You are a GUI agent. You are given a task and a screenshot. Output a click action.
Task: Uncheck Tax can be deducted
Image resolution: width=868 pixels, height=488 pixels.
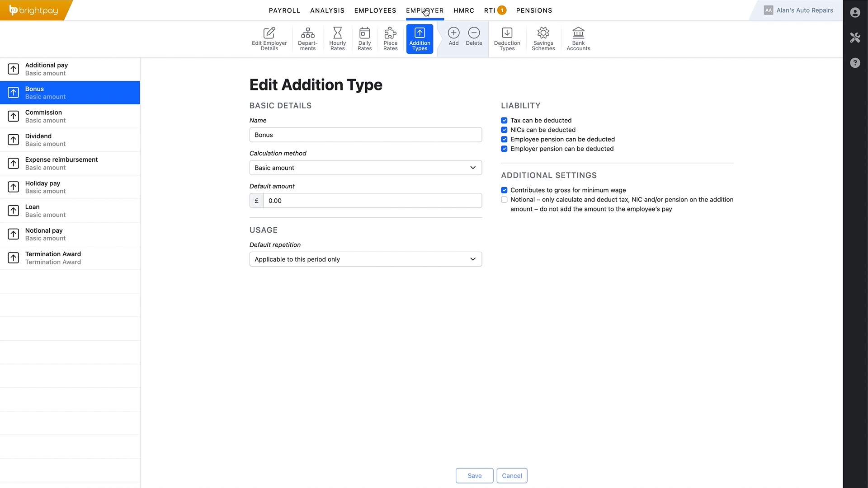[x=504, y=120]
